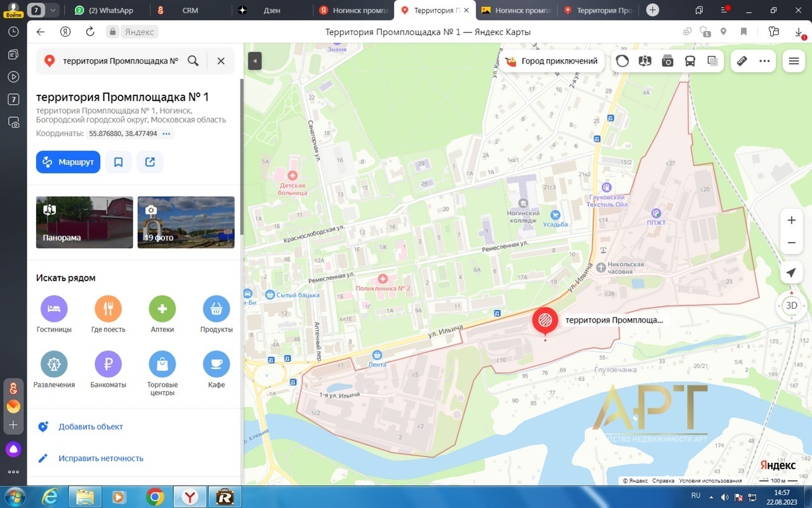
Task: Select the Продукты nearby category
Action: 216,314
